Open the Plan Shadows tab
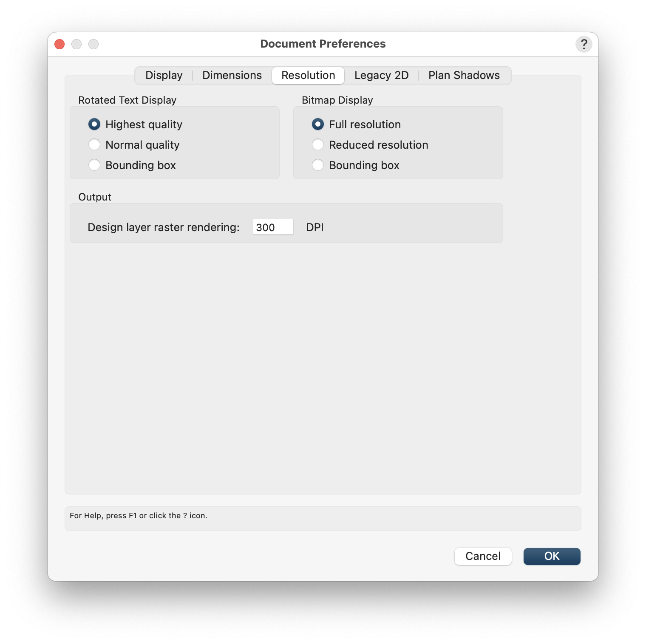Viewport: 646px width, 644px height. (464, 75)
